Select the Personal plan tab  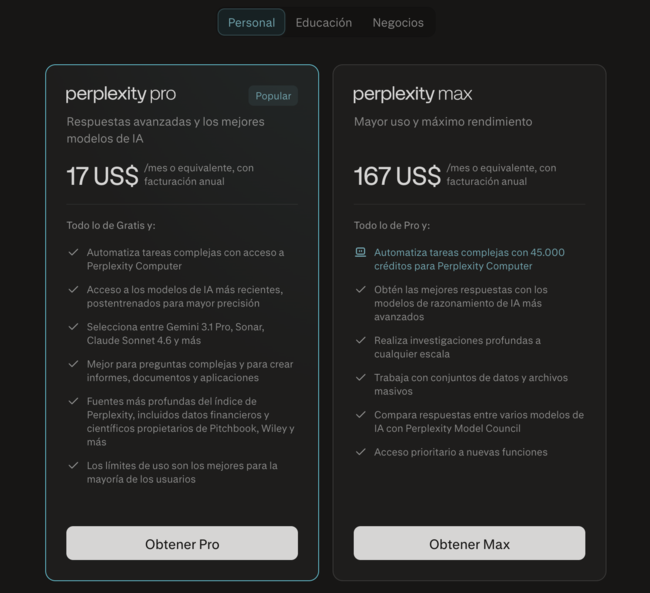[251, 22]
